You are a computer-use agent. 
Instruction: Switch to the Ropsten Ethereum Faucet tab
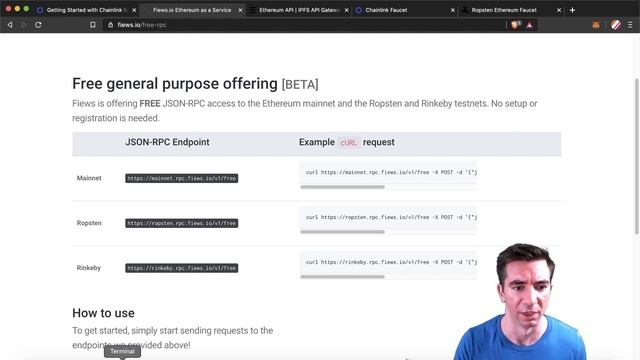point(510,10)
